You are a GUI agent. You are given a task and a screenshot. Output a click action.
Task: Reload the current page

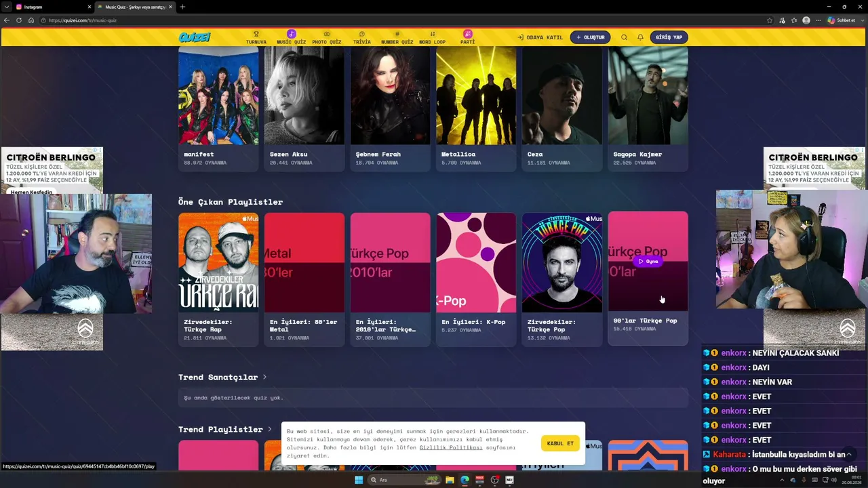(19, 20)
